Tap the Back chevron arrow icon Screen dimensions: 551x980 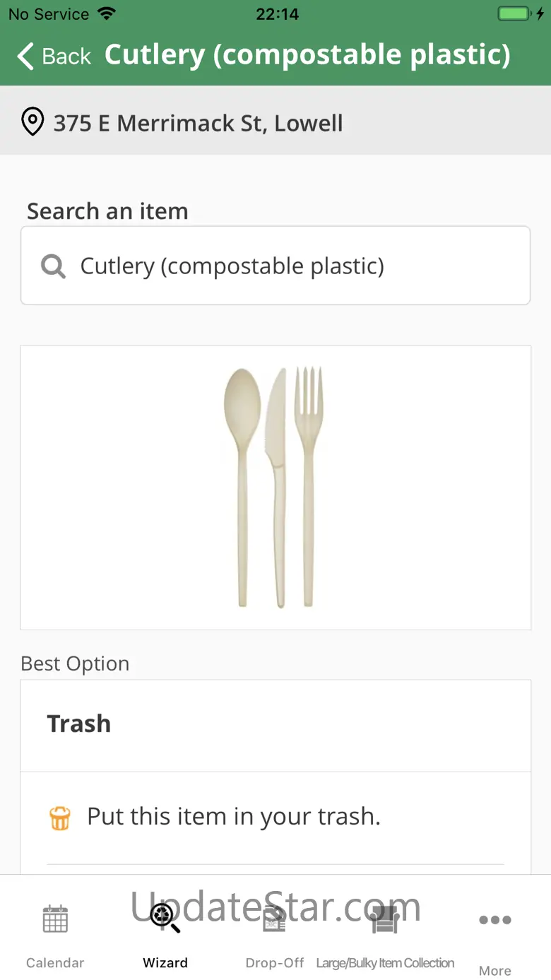25,56
